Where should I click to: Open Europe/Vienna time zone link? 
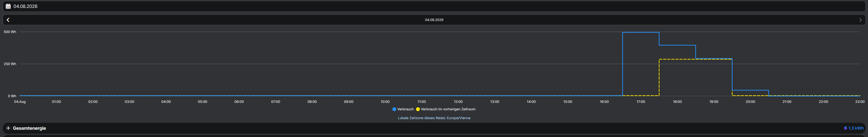click(x=459, y=118)
